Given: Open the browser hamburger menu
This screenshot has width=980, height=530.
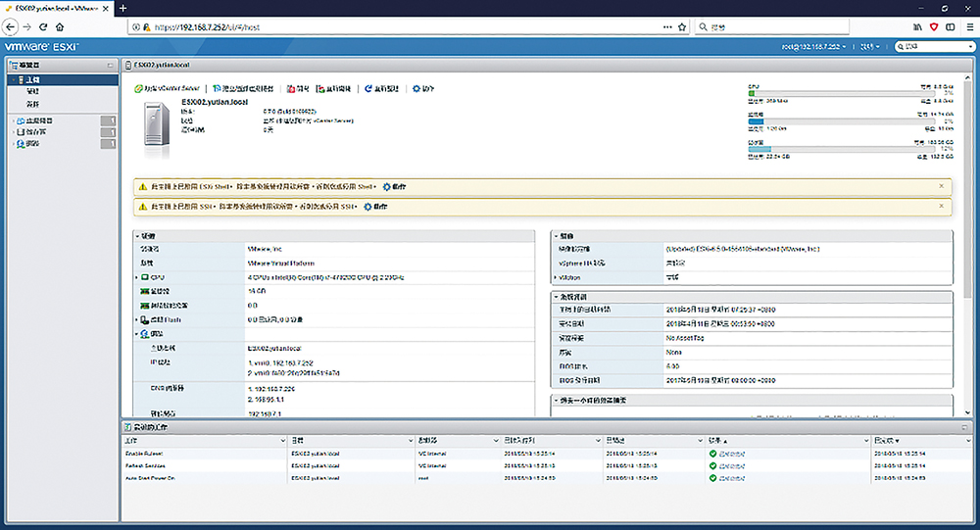Looking at the screenshot, I should tap(969, 26).
